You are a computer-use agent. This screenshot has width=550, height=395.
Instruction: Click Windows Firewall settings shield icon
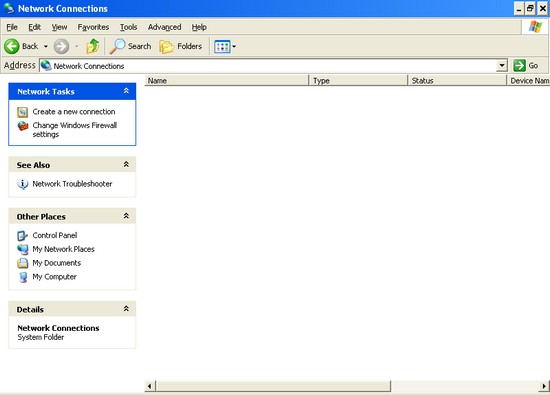23,126
